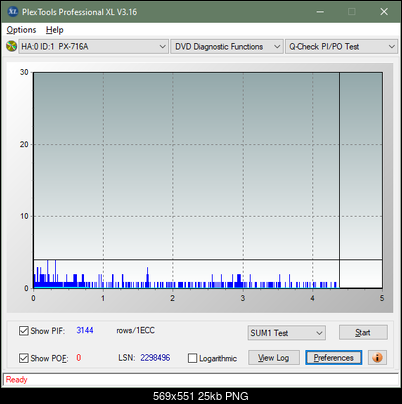Click the rows/1ECC label
Screen dimensions: 402x404
[x=135, y=330]
